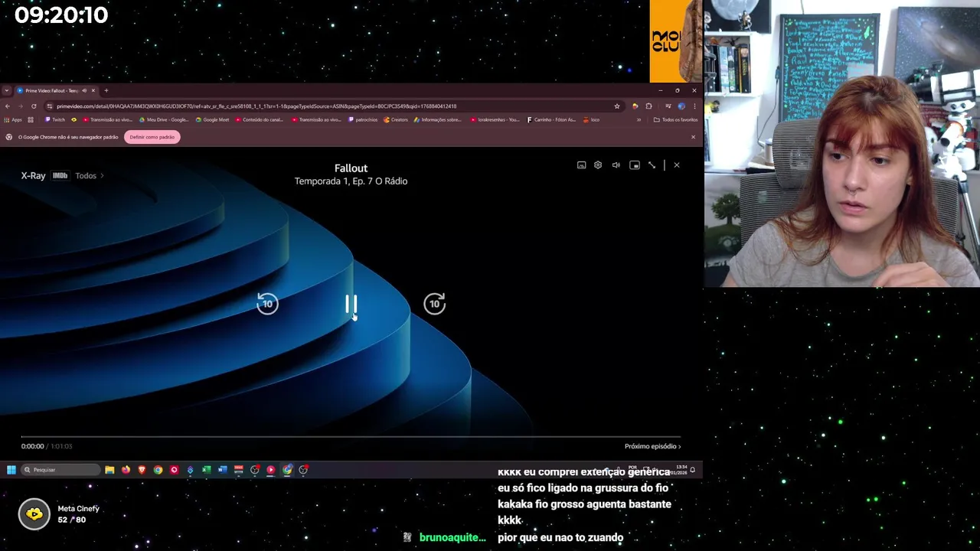
Task: Open 'Meu Drive - Google' bookmark
Action: tap(163, 120)
